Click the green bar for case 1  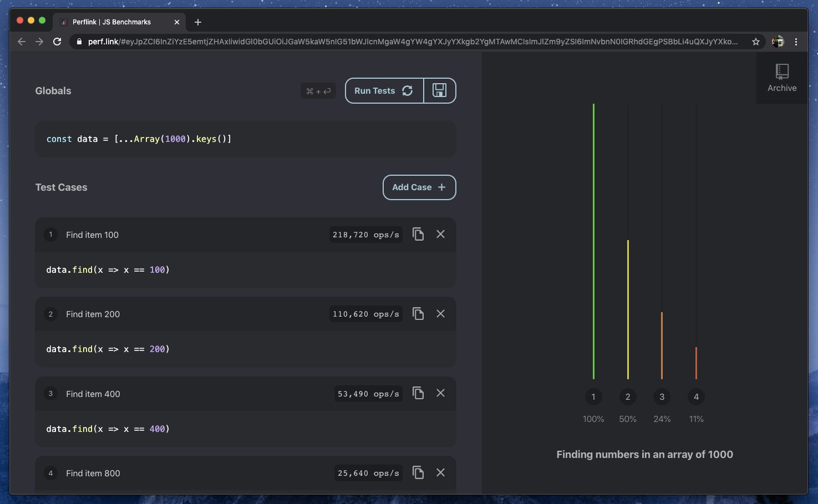click(593, 241)
